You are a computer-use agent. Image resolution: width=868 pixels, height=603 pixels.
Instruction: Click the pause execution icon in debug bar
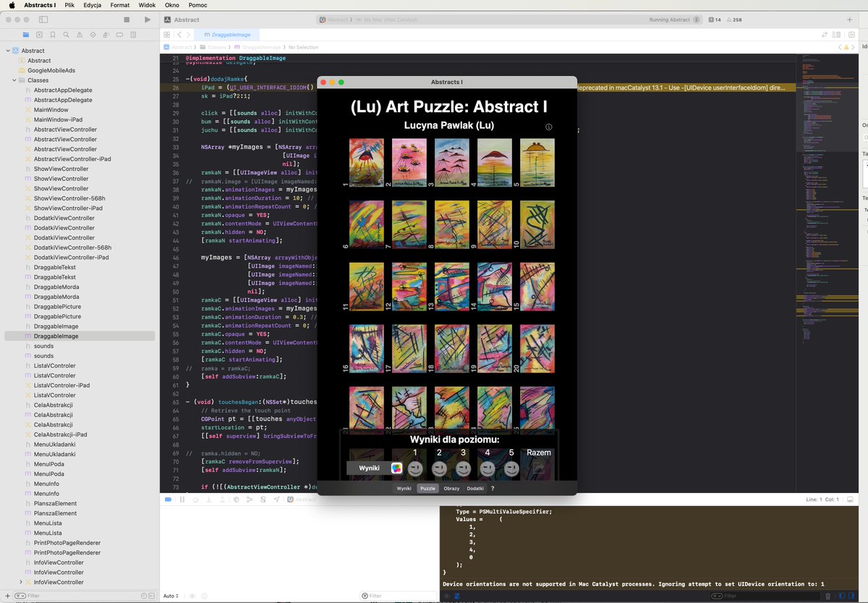(x=182, y=499)
